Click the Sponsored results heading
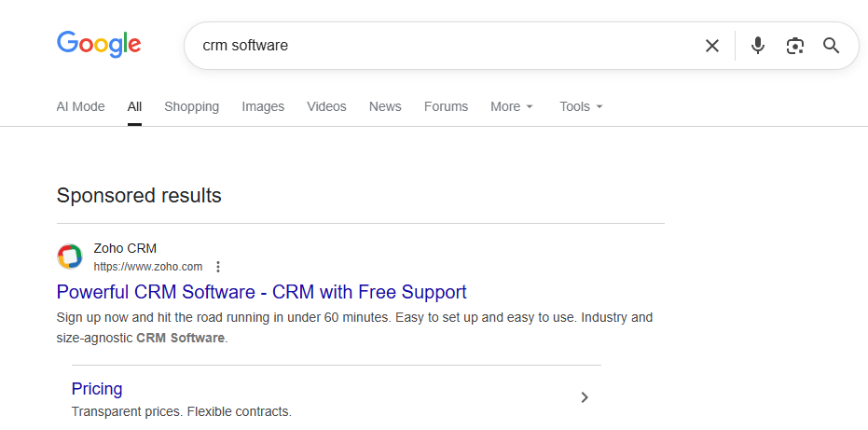The width and height of the screenshot is (868, 430). (139, 196)
